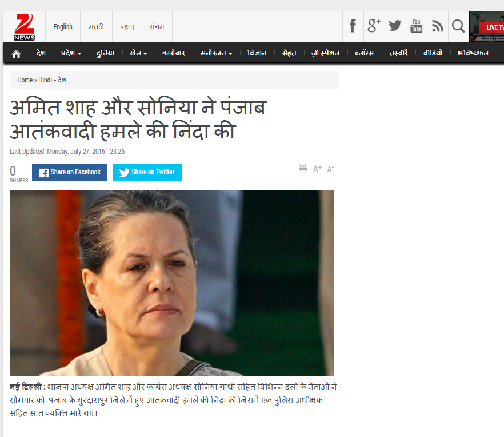Image resolution: width=504 pixels, height=437 pixels.
Task: Increase font size with A+ icon
Action: click(317, 169)
